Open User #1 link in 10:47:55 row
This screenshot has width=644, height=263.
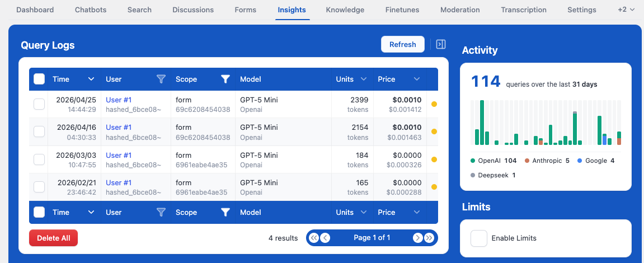tap(119, 156)
